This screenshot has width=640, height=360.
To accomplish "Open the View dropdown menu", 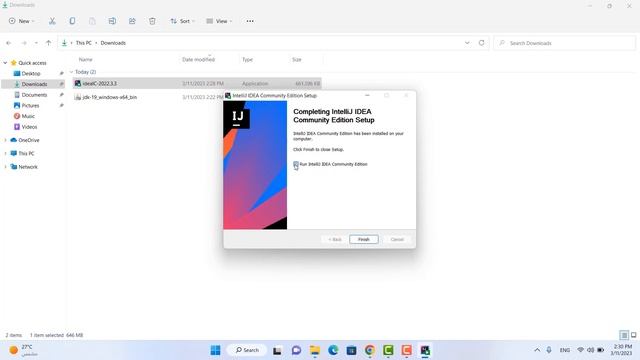I will coord(219,21).
